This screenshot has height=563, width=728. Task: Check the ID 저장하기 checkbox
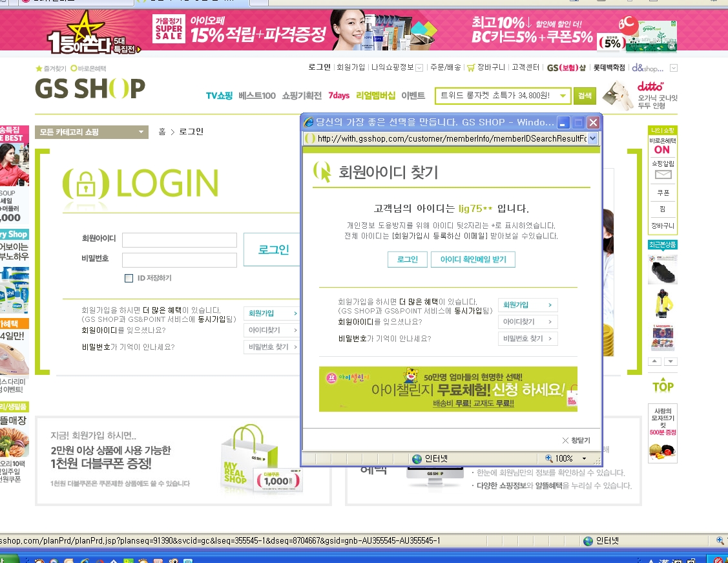pyautogui.click(x=129, y=278)
